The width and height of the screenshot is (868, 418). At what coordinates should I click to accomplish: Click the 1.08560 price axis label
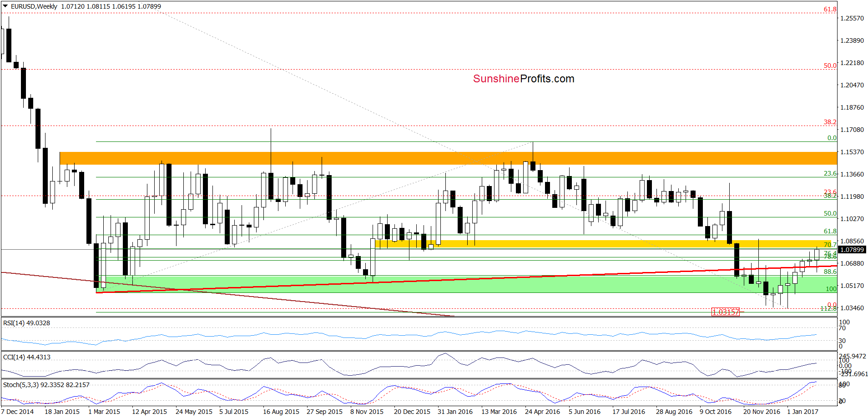[852, 241]
